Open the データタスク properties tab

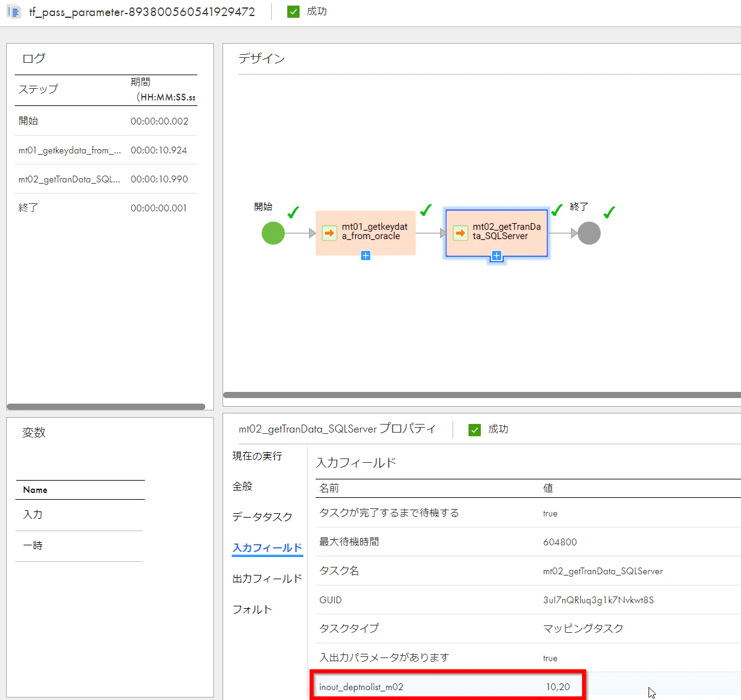tap(262, 517)
